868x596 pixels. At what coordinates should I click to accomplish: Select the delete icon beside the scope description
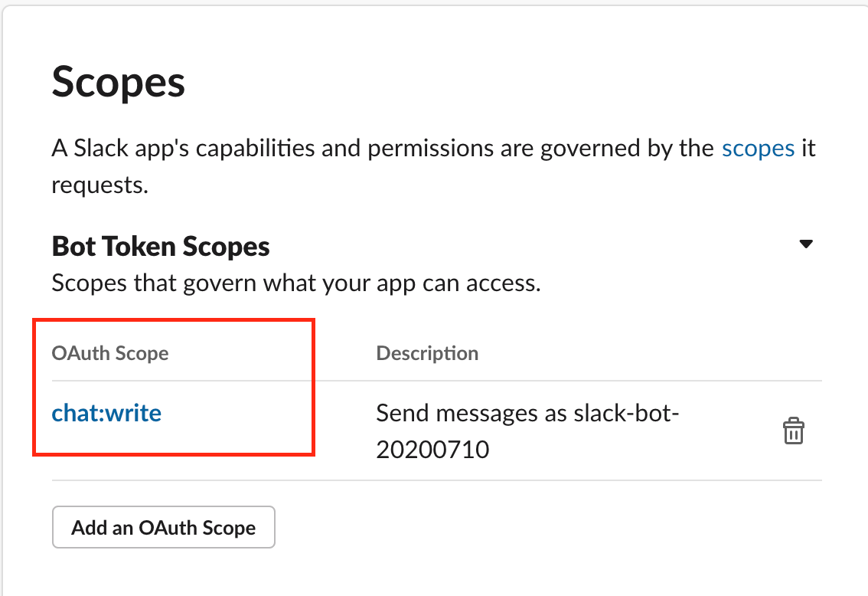(x=794, y=431)
